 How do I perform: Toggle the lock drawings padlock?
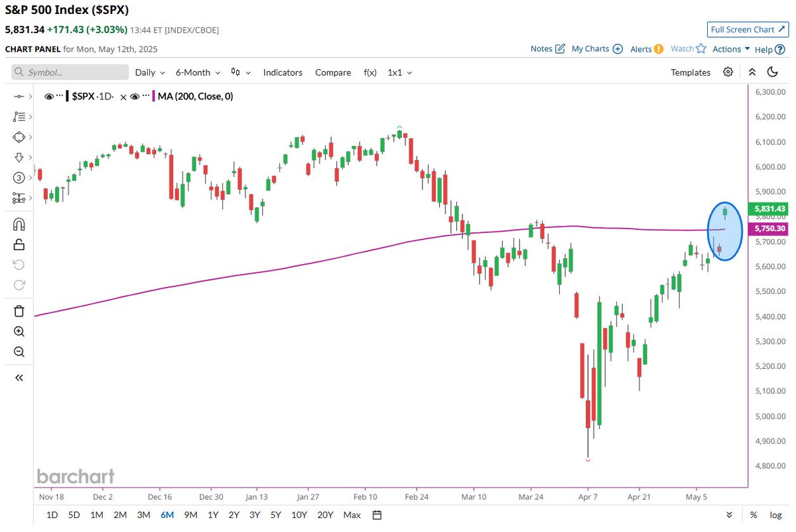click(19, 244)
